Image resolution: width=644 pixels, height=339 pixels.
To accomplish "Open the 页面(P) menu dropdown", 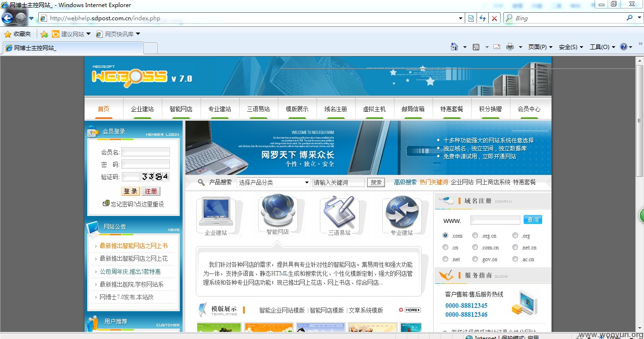I will point(540,47).
